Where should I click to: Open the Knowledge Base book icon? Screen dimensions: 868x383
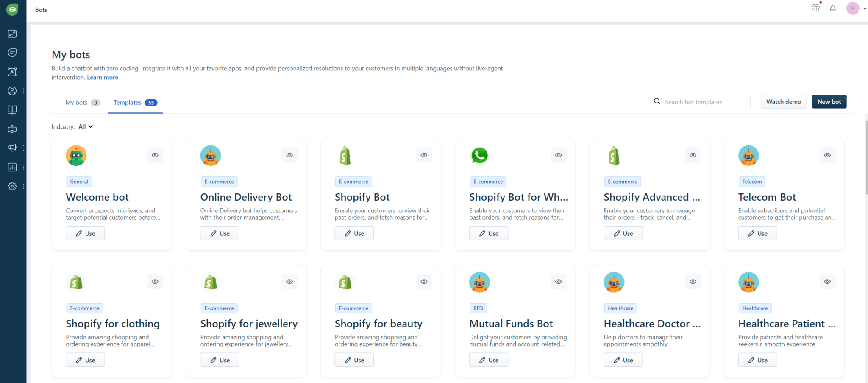click(x=12, y=109)
